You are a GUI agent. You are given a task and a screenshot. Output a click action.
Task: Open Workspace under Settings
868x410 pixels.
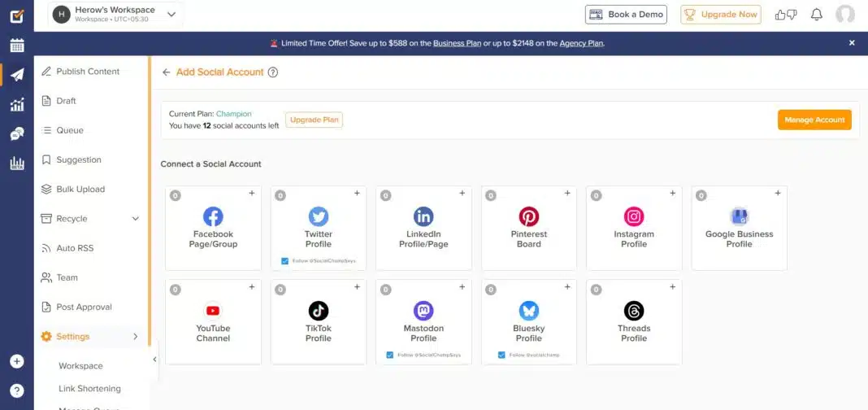pyautogui.click(x=80, y=366)
